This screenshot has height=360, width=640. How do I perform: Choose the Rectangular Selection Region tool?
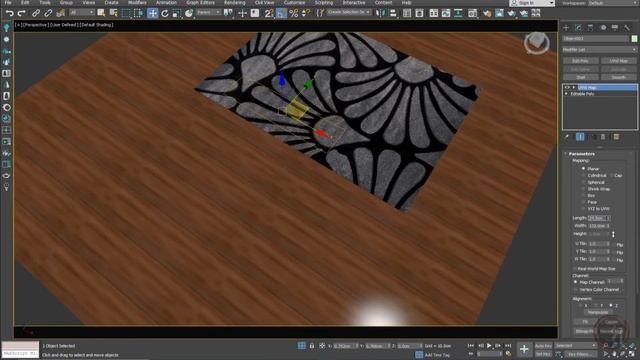click(126, 13)
